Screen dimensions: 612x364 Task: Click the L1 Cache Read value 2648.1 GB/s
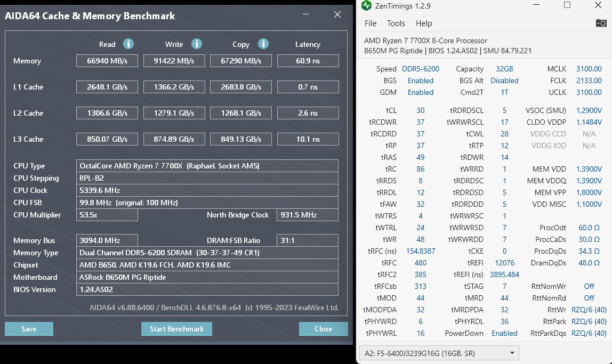pyautogui.click(x=107, y=87)
